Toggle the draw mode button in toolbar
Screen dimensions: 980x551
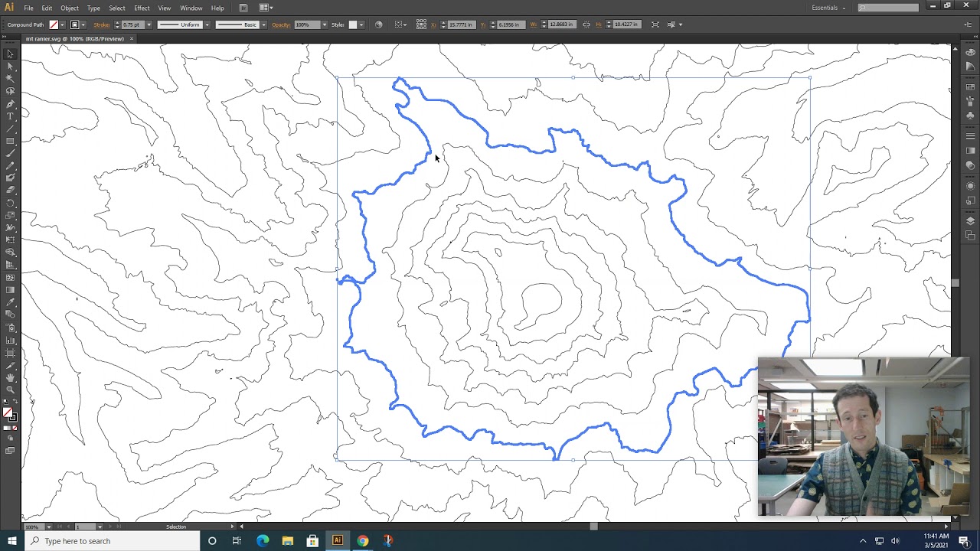pos(10,439)
